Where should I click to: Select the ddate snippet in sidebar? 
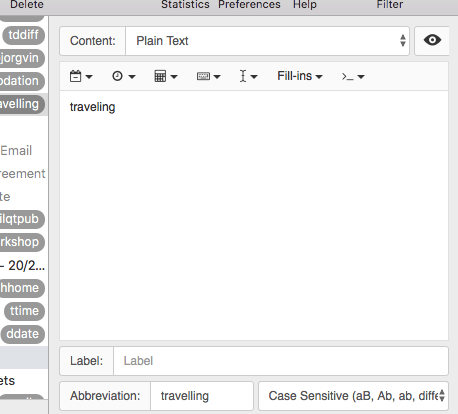coord(23,334)
